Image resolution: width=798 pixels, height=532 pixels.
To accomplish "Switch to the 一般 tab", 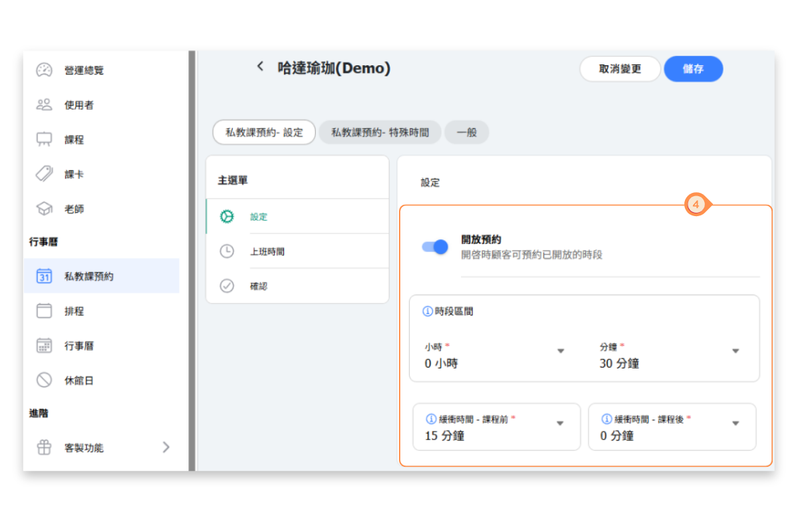I will click(x=466, y=132).
